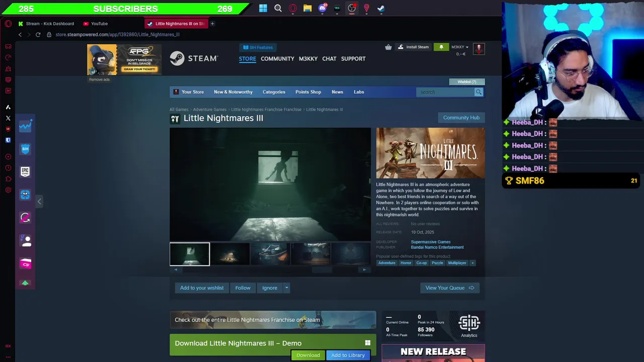This screenshot has height=362, width=644.
Task: Open the SUPPORT navigation item
Action: 353,59
